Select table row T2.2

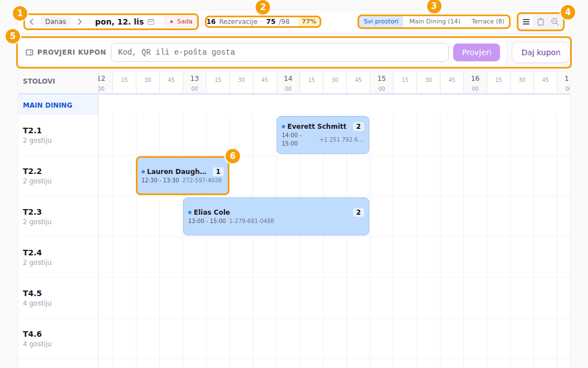pyautogui.click(x=58, y=176)
